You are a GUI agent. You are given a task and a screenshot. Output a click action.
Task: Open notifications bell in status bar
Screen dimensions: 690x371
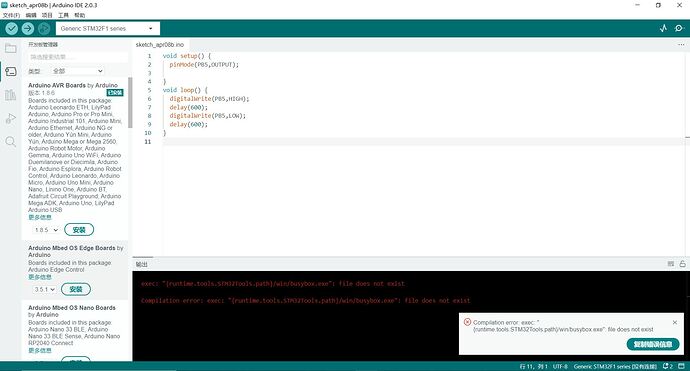coord(668,366)
